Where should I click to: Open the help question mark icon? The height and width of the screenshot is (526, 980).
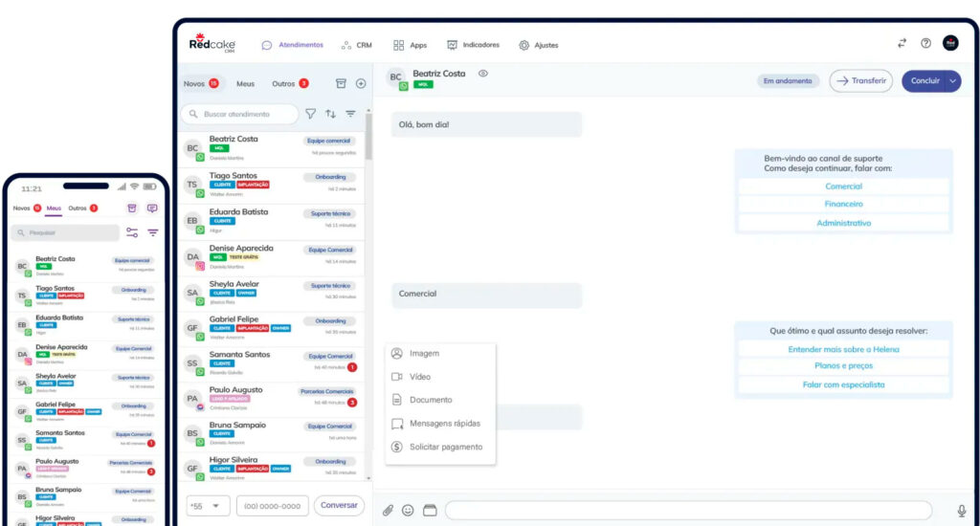tap(925, 43)
